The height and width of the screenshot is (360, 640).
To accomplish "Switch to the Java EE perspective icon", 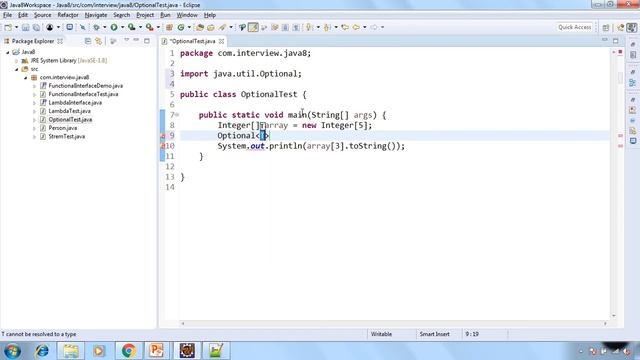I will point(621,27).
